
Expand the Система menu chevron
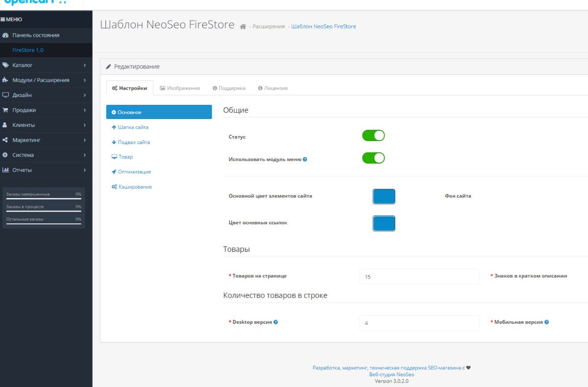[x=84, y=155]
